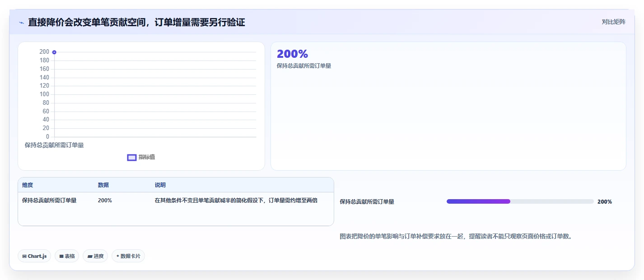Viewport: 644px width, 280px height.
Task: Click the Chart.js tag
Action: [x=34, y=256]
